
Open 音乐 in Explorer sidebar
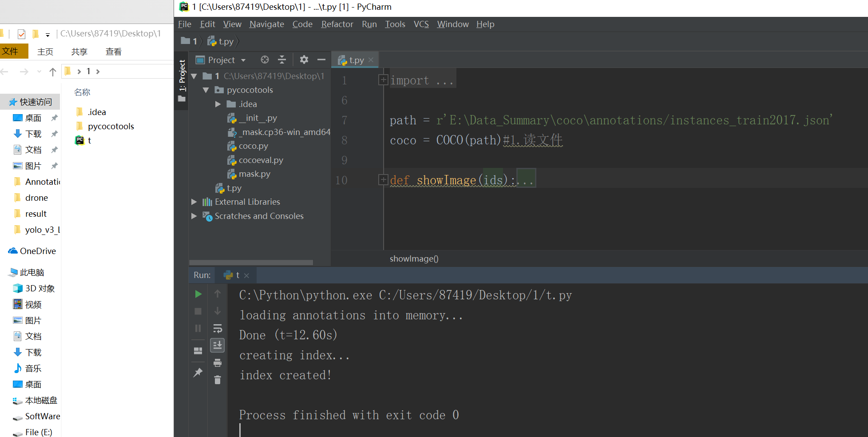(28, 369)
